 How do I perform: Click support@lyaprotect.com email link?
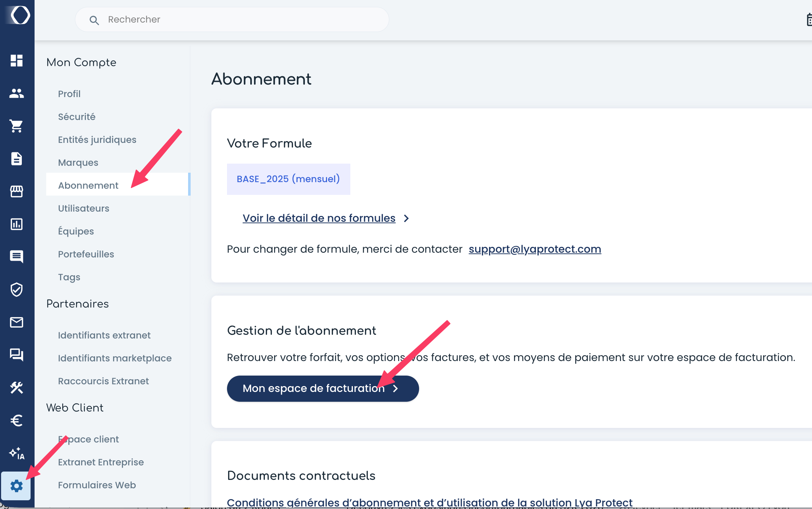point(535,249)
